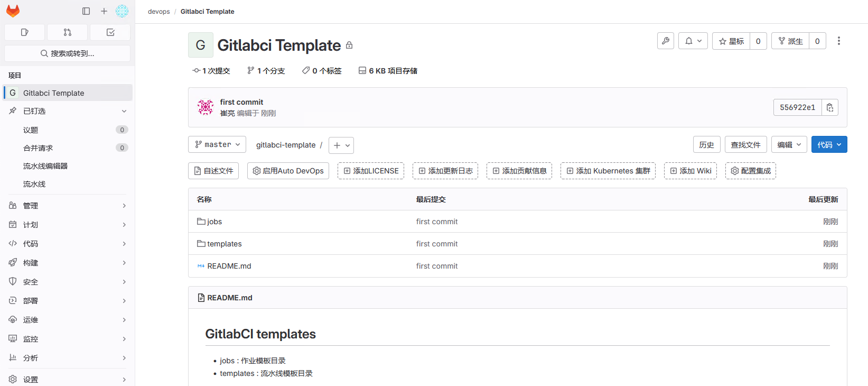
Task: Click 启用Auto DevOps button
Action: (x=288, y=171)
